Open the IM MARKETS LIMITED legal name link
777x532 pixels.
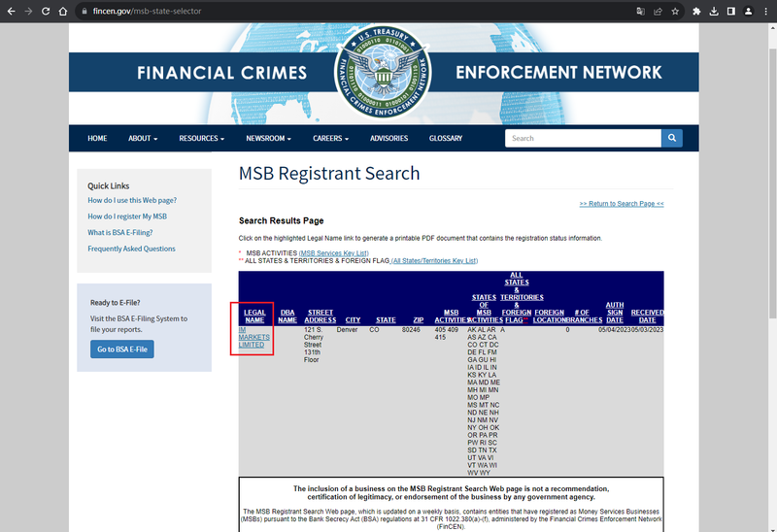[253, 337]
